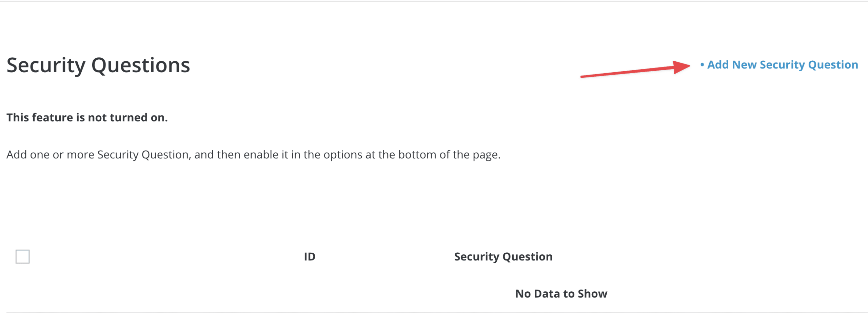This screenshot has width=868, height=313.
Task: Click the bullet dot before Add New link
Action: (x=702, y=64)
